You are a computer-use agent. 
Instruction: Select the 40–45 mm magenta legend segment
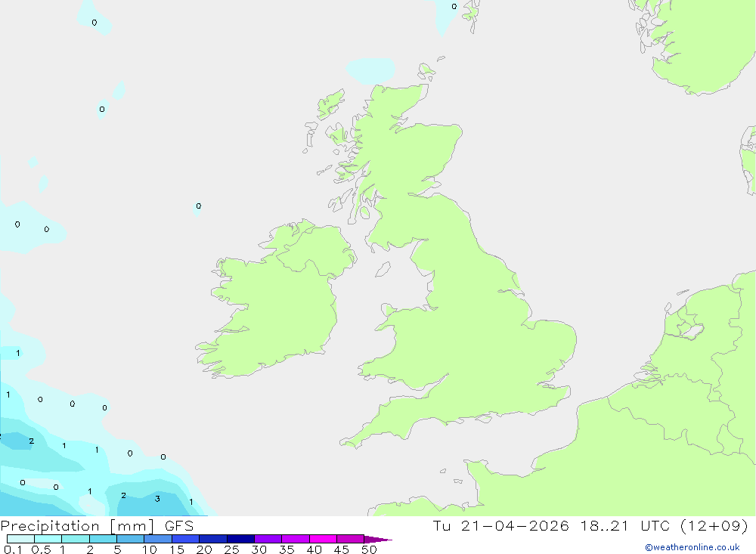click(x=323, y=539)
